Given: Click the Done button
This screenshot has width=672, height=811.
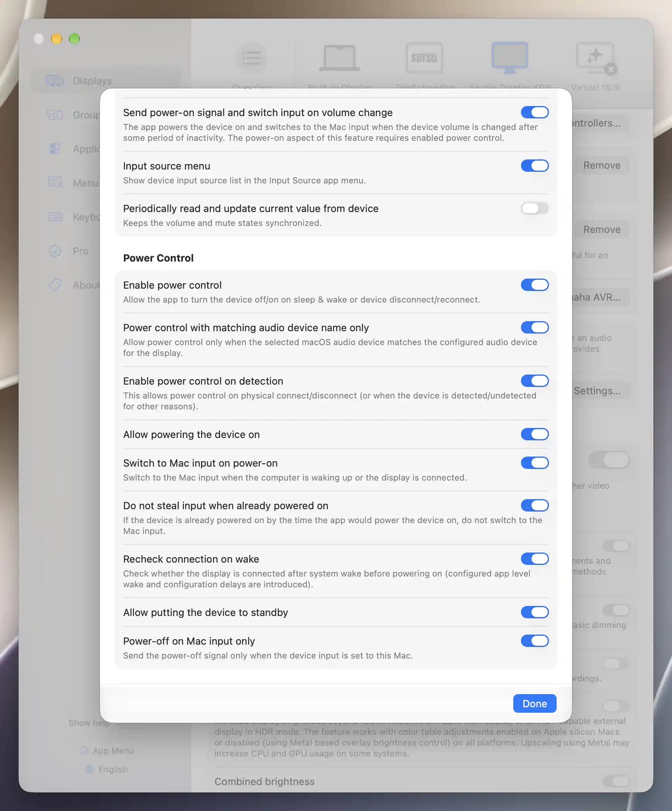Looking at the screenshot, I should coord(535,704).
